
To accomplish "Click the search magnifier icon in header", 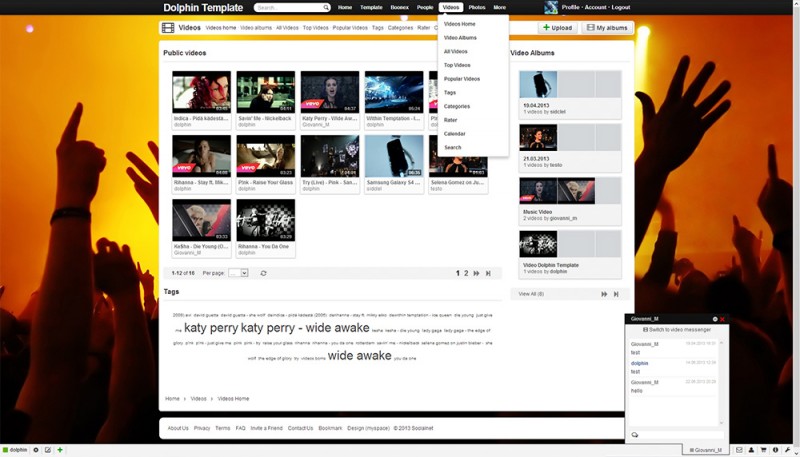I will coord(326,8).
